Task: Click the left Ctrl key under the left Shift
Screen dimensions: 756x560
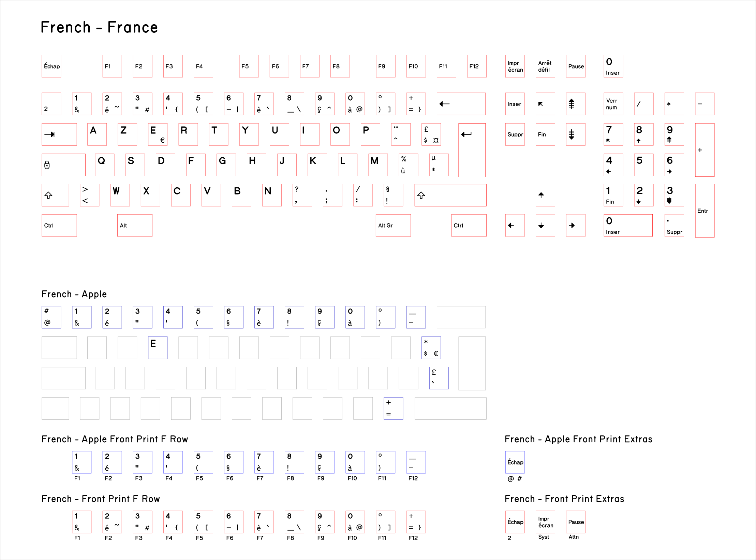Action: pos(59,225)
